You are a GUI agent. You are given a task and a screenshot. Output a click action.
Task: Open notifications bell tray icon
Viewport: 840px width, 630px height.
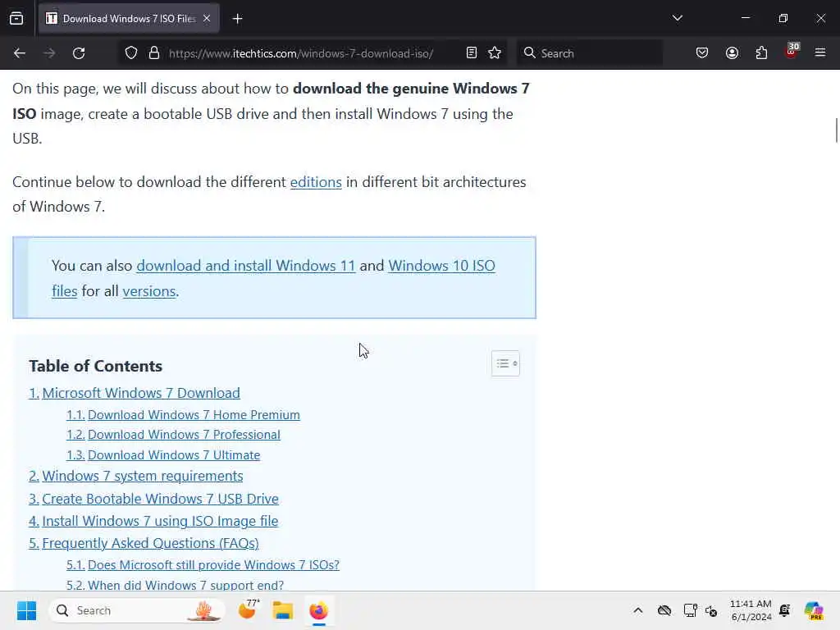point(785,610)
